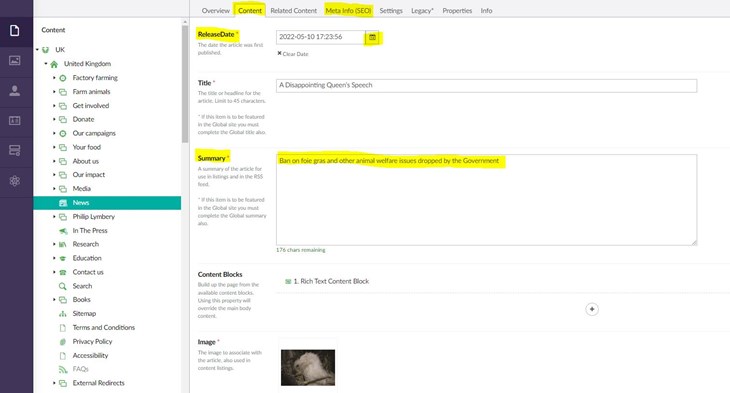
Task: Click the Contact us phone icon
Action: coord(62,272)
